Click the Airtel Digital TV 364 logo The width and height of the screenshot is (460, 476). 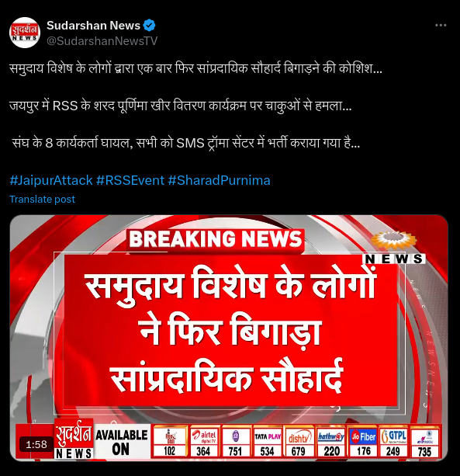point(205,442)
